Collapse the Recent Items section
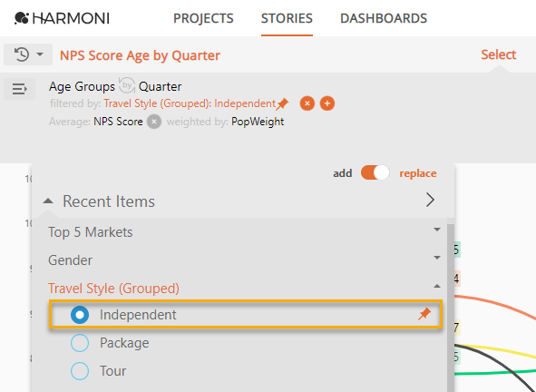Viewport: 536px width, 392px height. (48, 201)
